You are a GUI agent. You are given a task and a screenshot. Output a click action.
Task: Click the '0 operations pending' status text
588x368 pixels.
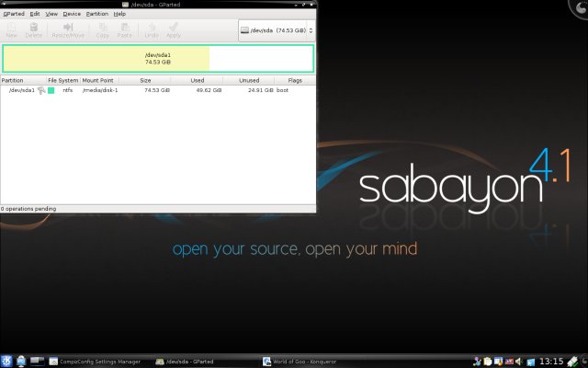point(28,209)
